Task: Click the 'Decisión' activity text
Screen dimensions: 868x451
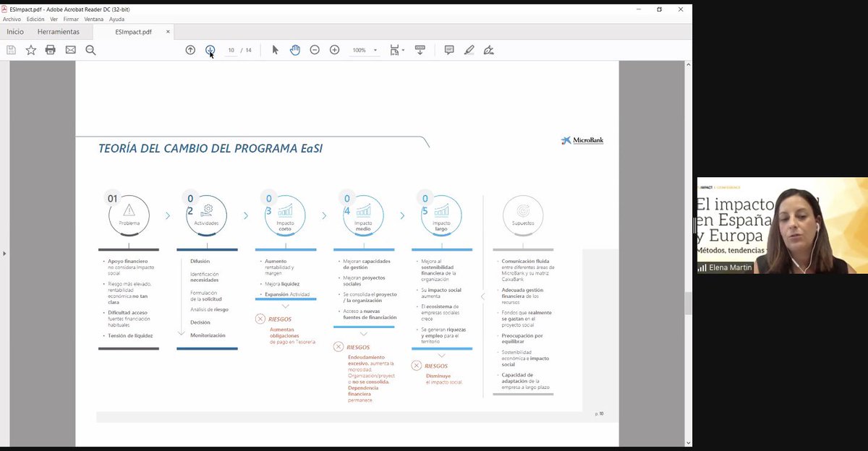Action: [200, 322]
